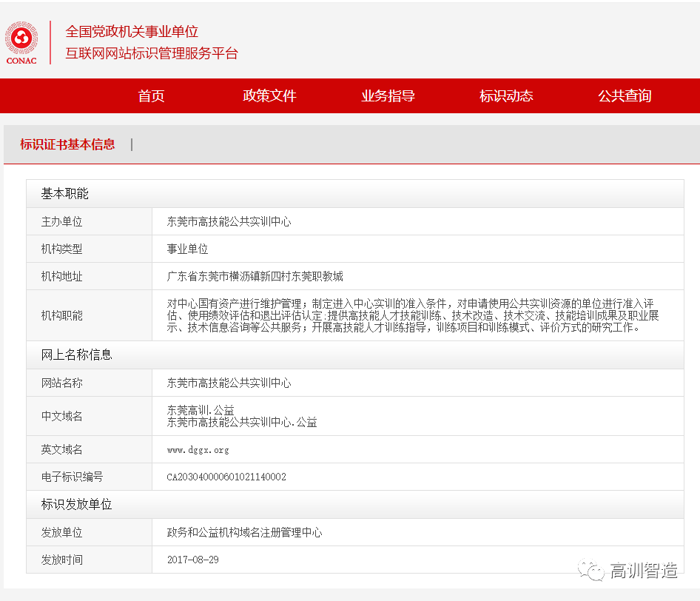
Task: Click the 机构地址 row label
Action: pos(61,276)
